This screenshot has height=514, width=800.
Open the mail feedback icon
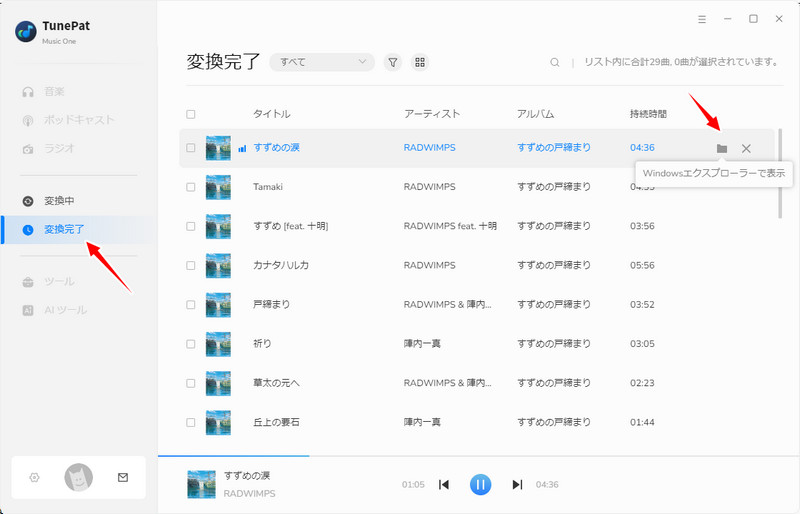(x=123, y=477)
